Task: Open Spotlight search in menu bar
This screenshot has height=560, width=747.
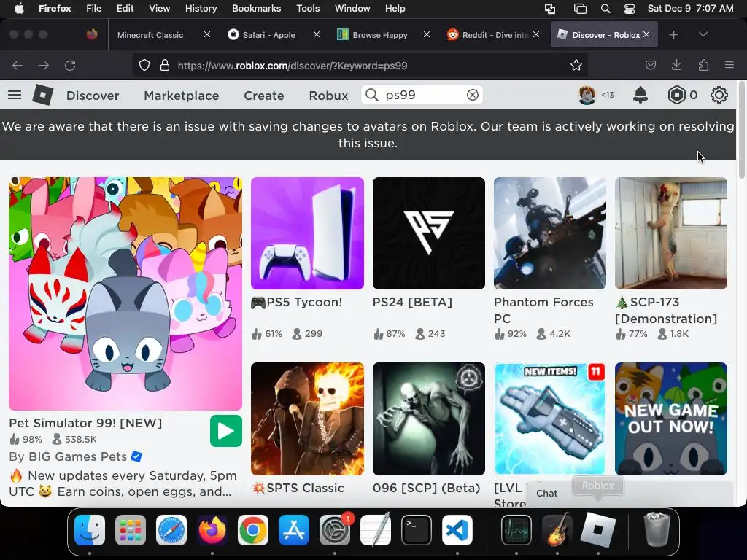Action: tap(605, 9)
